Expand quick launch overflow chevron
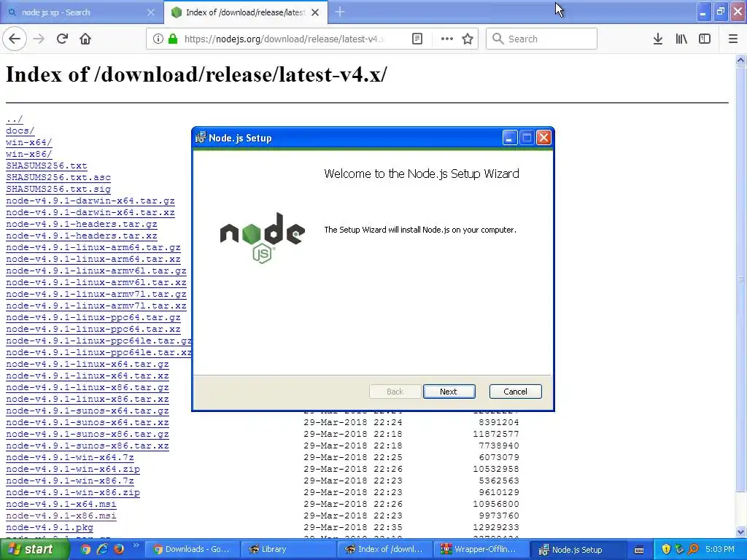This screenshot has width=747, height=560. pos(136,545)
